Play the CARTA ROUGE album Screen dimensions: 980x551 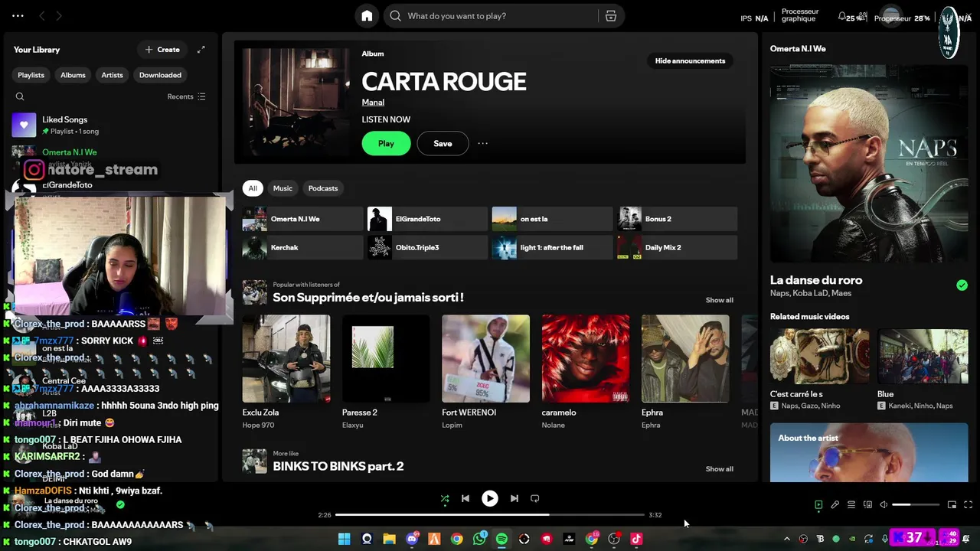(x=386, y=143)
